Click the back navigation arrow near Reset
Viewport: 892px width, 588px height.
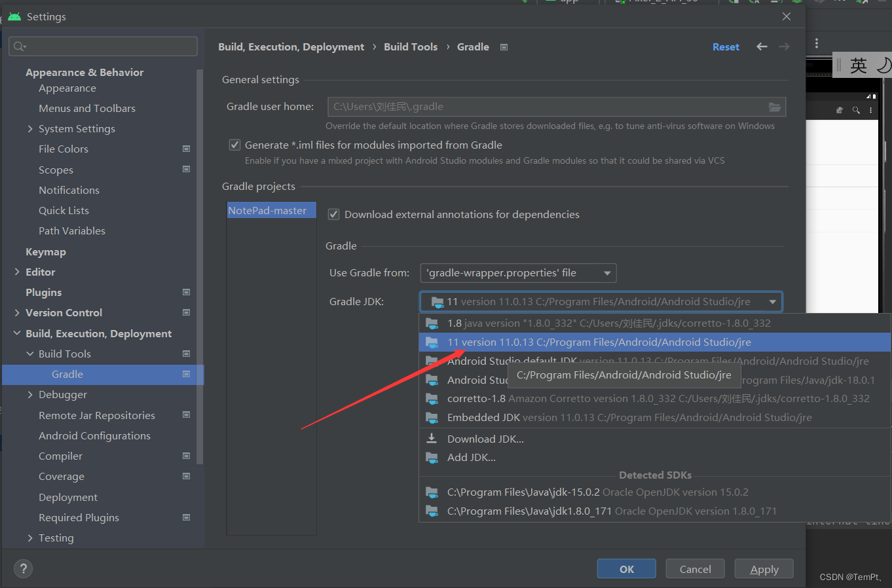[761, 46]
